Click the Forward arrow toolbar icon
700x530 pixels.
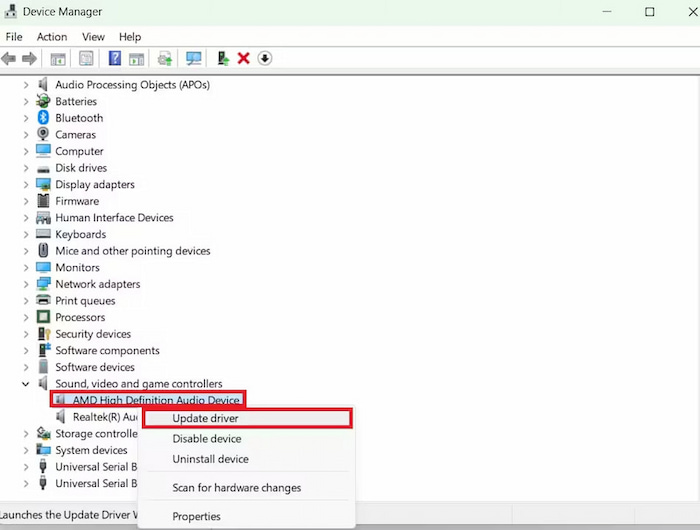pos(29,58)
